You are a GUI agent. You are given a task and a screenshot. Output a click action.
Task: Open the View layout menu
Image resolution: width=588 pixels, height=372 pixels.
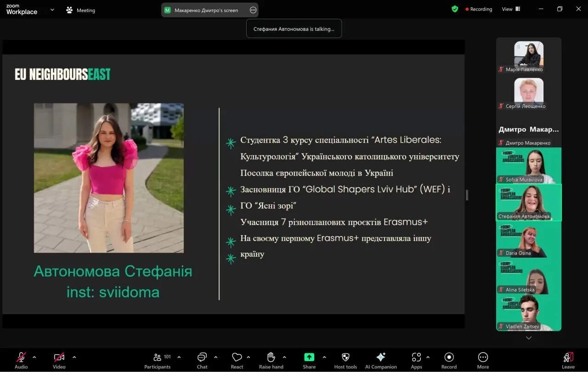511,9
